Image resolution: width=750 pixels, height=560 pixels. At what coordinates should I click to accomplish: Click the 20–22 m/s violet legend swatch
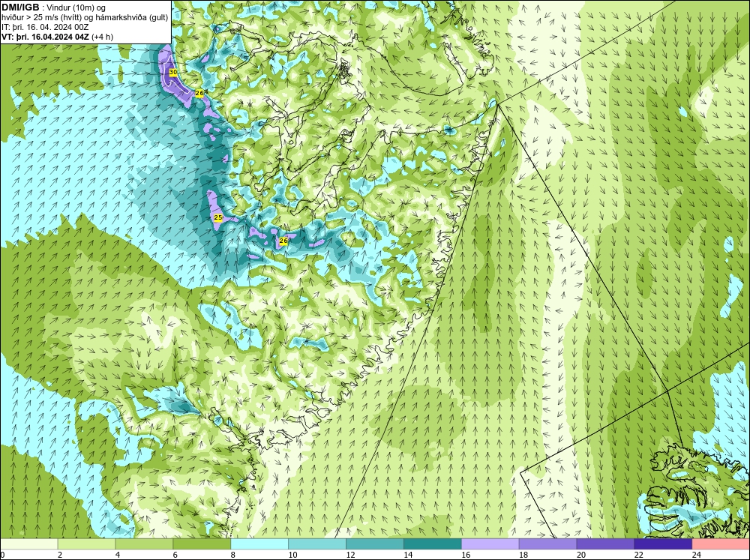tap(605, 544)
